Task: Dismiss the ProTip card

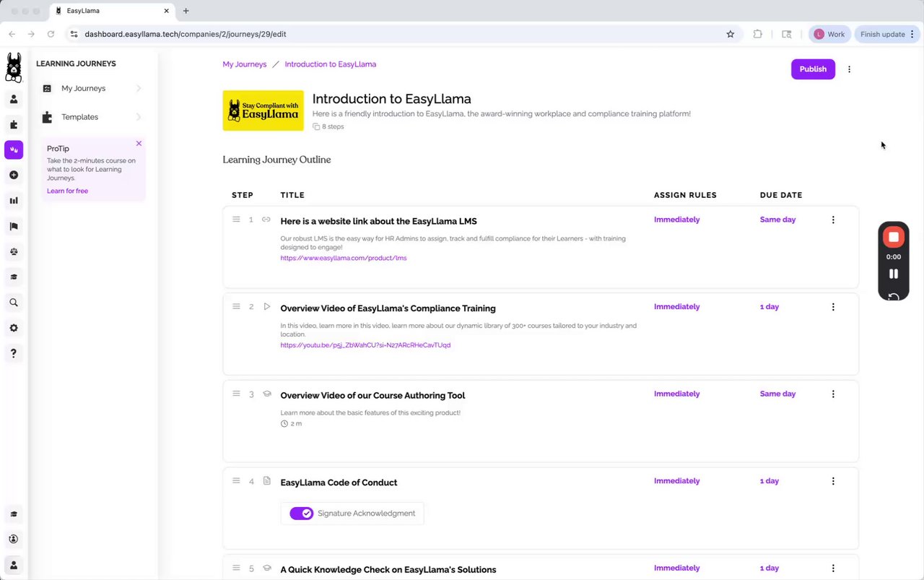Action: (139, 143)
